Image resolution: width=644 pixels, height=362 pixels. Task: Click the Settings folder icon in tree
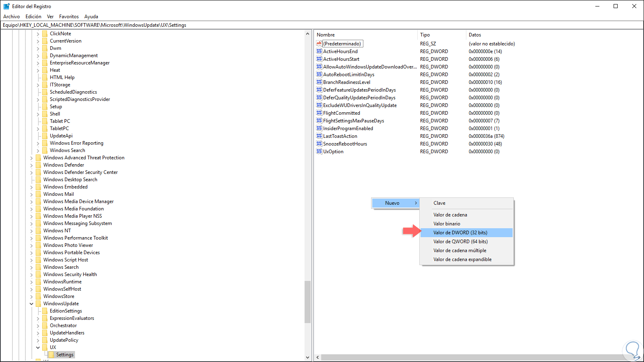point(52,355)
